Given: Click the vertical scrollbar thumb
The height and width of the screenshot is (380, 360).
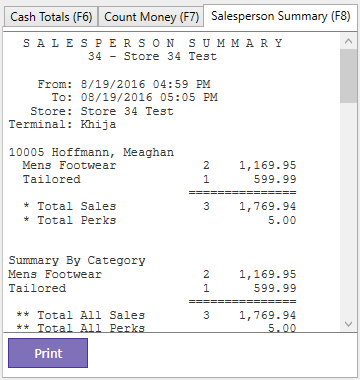Looking at the screenshot, I should pos(349,76).
